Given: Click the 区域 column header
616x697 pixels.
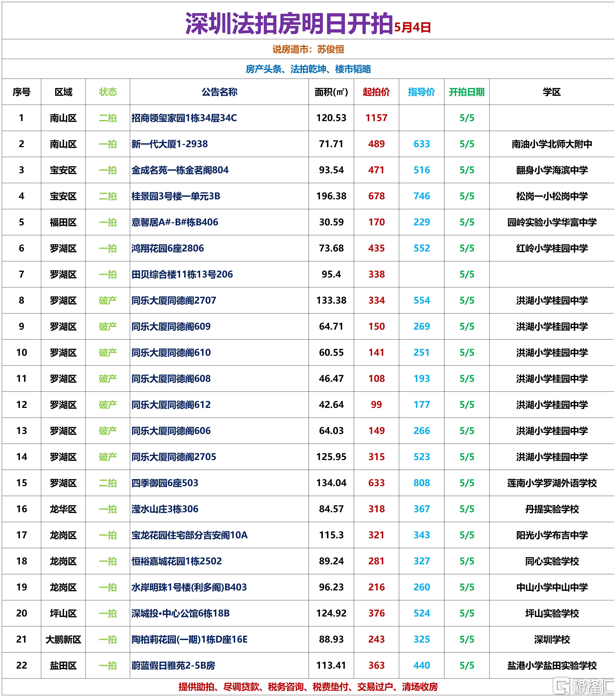Looking at the screenshot, I should pos(64,92).
